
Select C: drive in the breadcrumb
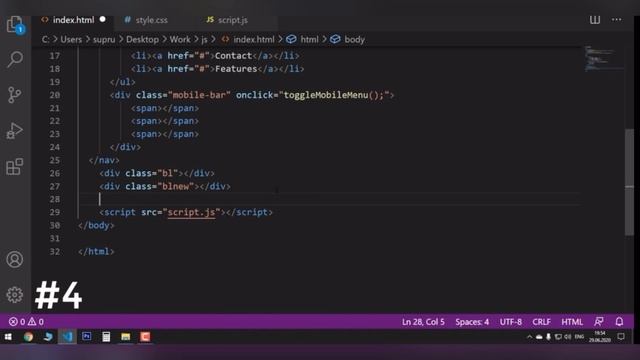click(x=46, y=40)
